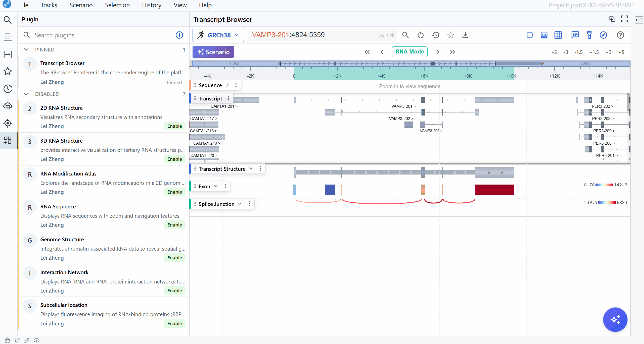Step right with single chevron
This screenshot has height=344, width=644.
pyautogui.click(x=438, y=52)
